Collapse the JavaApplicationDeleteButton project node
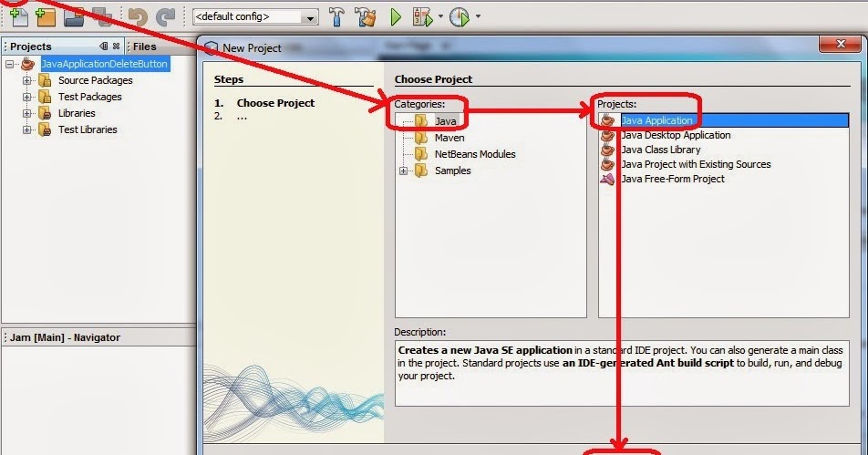Image resolution: width=868 pixels, height=455 pixels. (9, 64)
